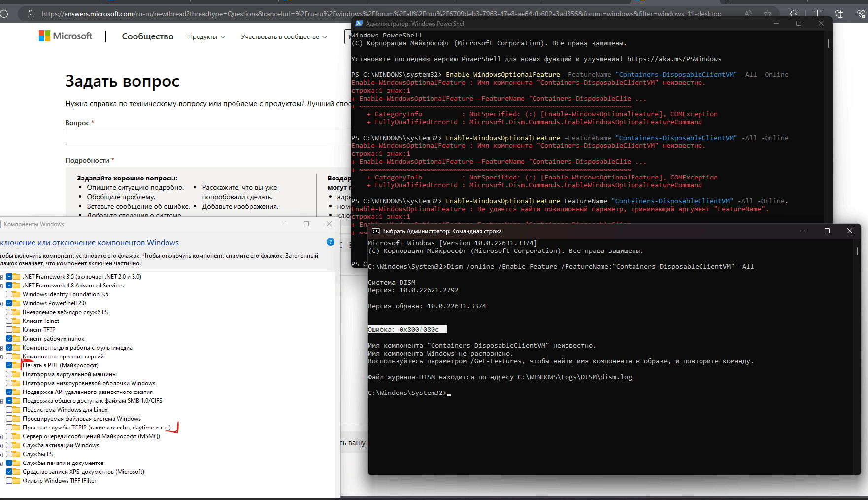
Task: Enable Фильтр Windows TIFF IFilter checkbox
Action: 9,481
